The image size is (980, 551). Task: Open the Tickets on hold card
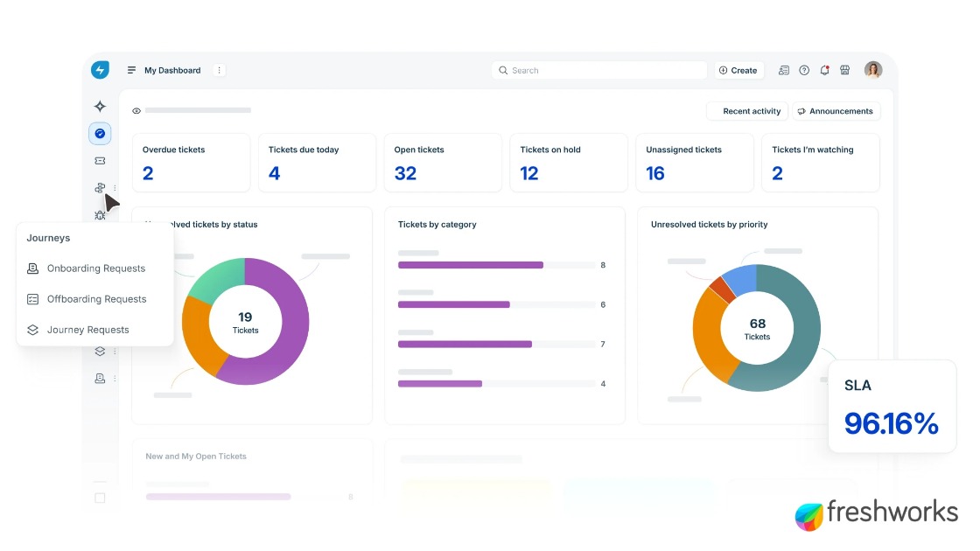(569, 163)
